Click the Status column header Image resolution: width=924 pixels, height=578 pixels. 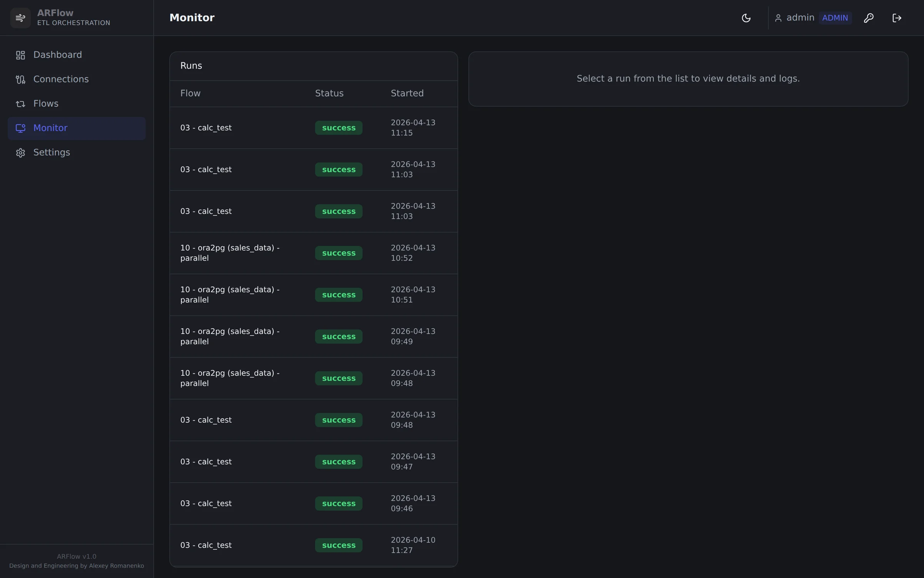click(329, 93)
